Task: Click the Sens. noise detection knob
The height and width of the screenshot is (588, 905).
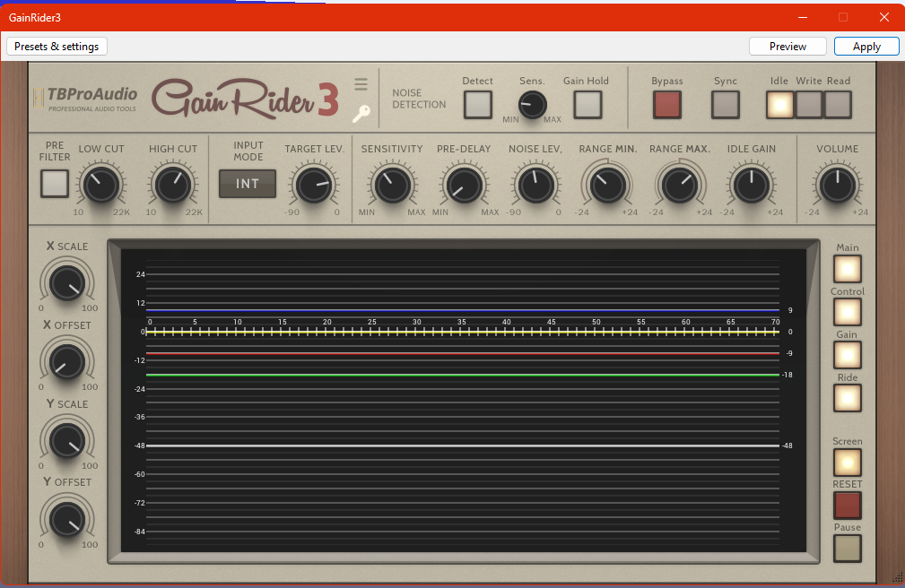Action: point(532,105)
